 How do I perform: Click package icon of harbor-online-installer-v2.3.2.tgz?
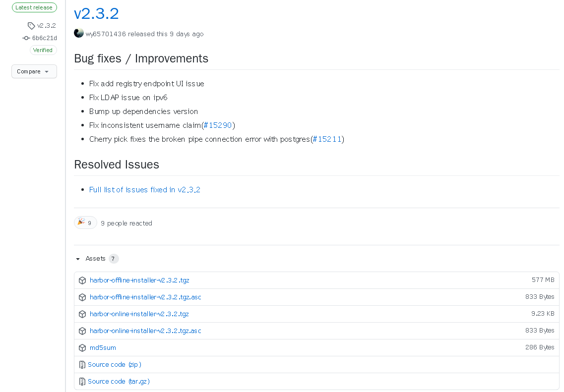click(x=82, y=314)
